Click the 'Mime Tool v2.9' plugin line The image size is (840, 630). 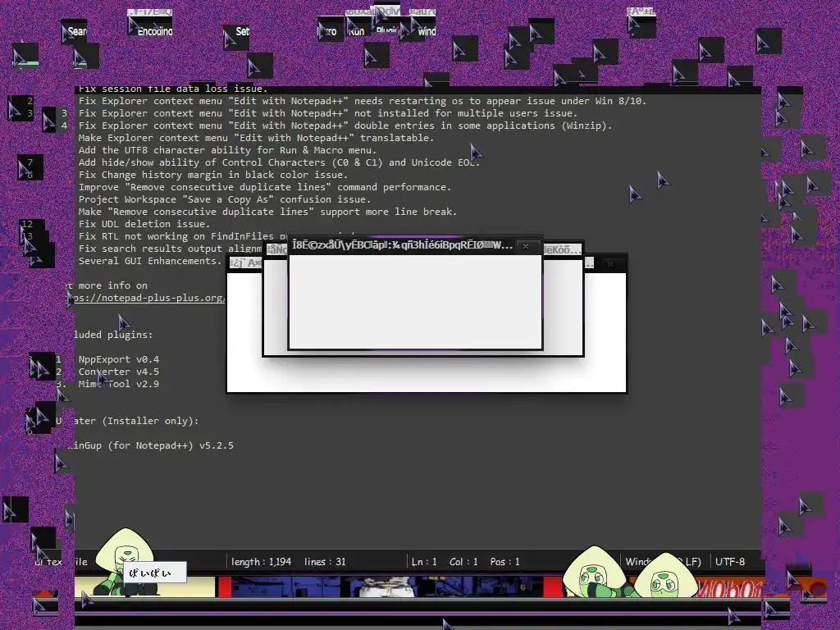coord(118,384)
